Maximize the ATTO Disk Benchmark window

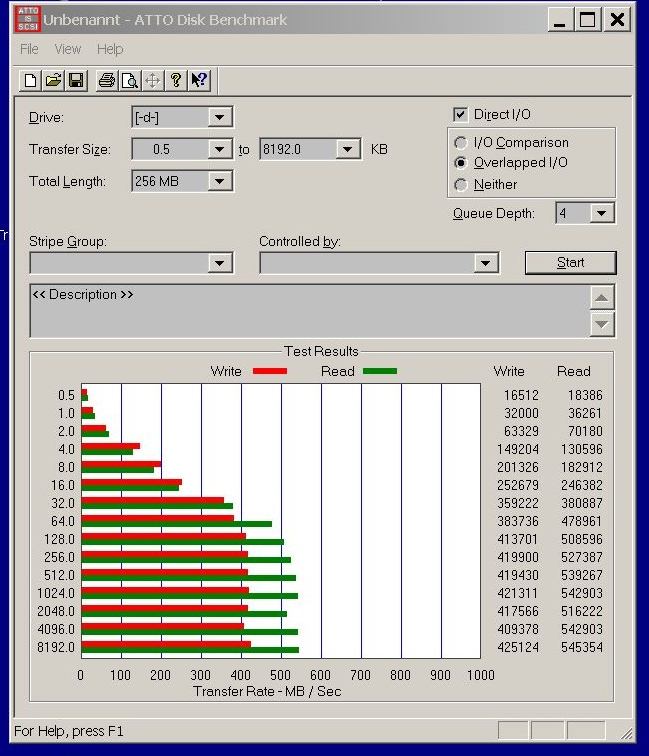(587, 20)
